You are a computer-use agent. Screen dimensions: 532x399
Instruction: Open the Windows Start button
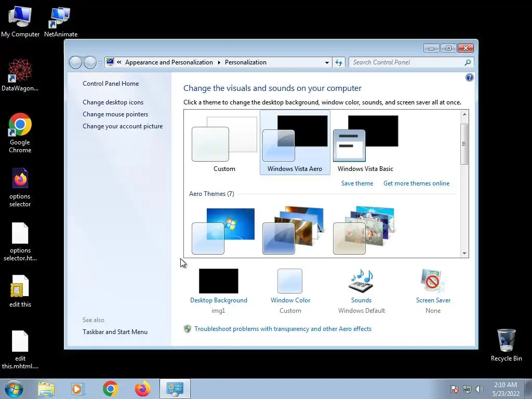click(x=14, y=389)
